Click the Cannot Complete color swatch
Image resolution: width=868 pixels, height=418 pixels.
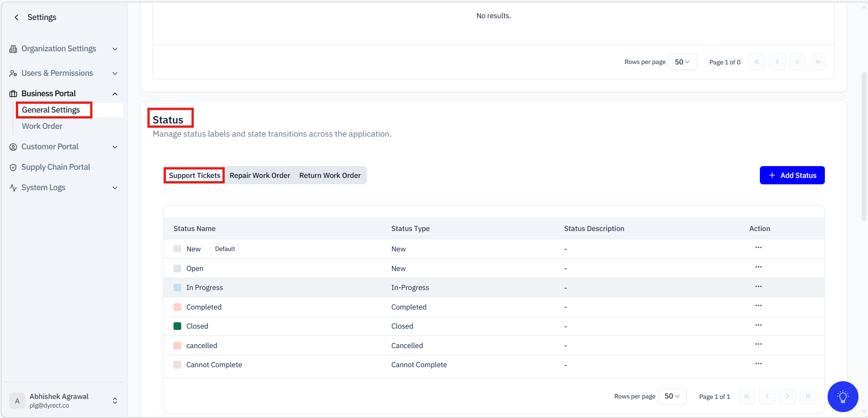coord(178,364)
